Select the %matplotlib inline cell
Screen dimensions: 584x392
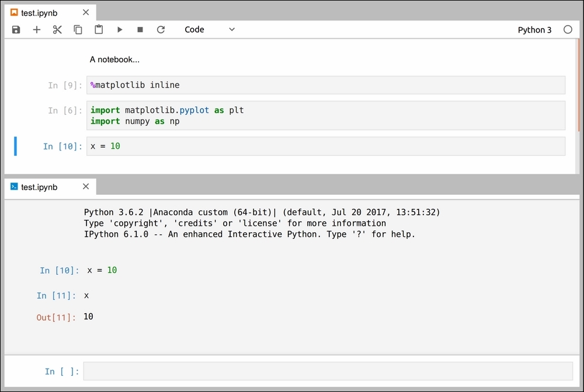[326, 85]
